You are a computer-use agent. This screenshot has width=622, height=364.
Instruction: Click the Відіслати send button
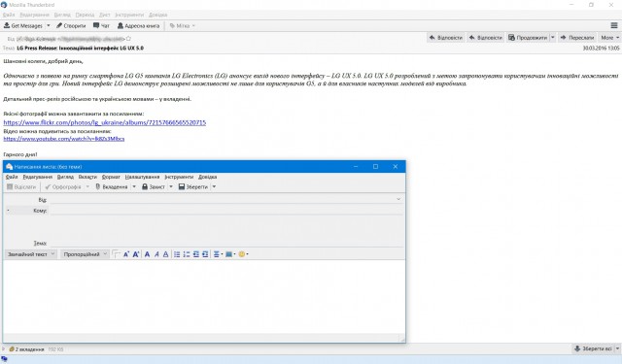click(21, 187)
